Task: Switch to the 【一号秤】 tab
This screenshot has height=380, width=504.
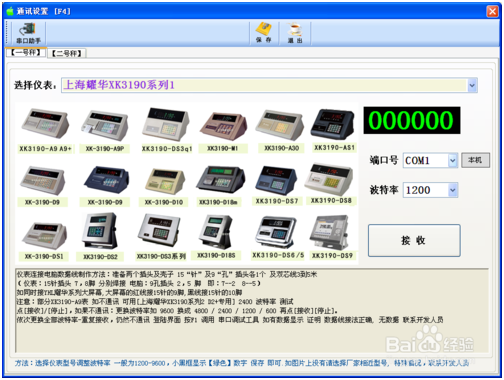Action: tap(26, 52)
